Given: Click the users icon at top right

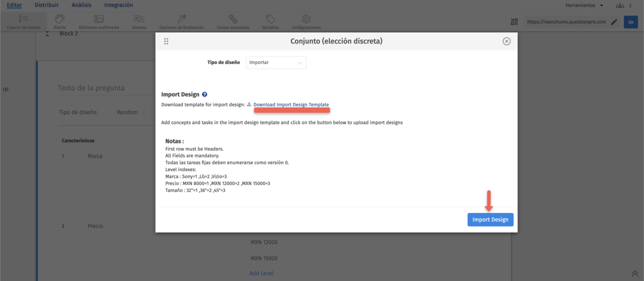Looking at the screenshot, I should coord(620,5).
